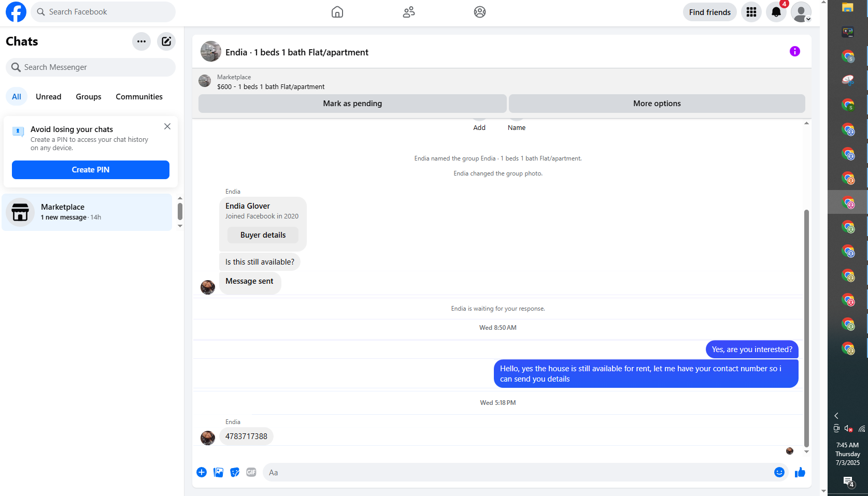Click the network tray icon
Viewport: 868px width, 496px height.
pos(862,429)
